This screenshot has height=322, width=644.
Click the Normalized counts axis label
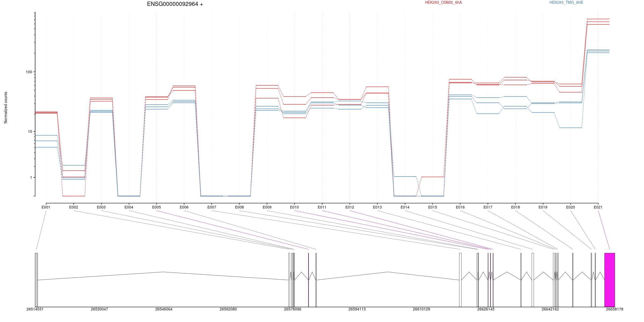(x=6, y=108)
